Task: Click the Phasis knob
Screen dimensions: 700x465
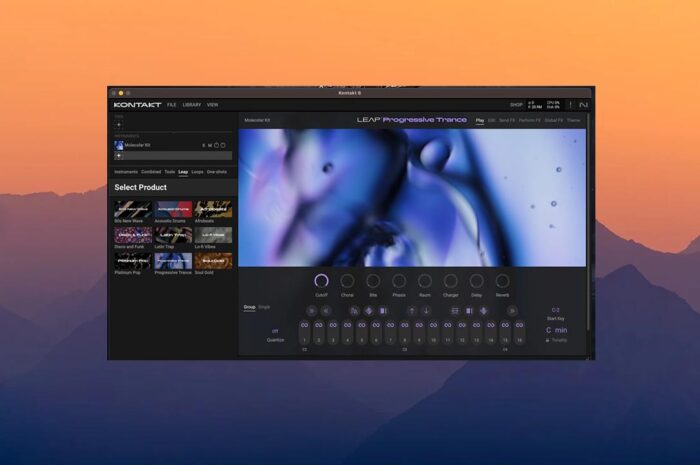Action: pyautogui.click(x=399, y=281)
